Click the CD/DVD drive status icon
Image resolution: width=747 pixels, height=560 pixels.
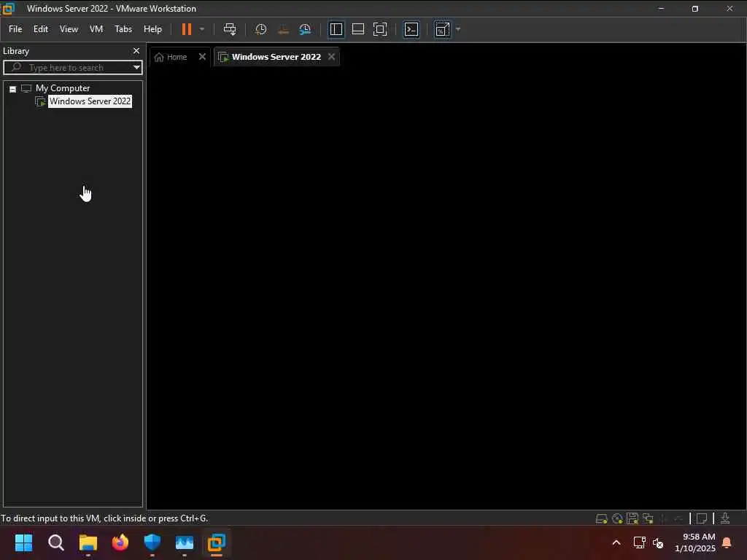(x=617, y=518)
